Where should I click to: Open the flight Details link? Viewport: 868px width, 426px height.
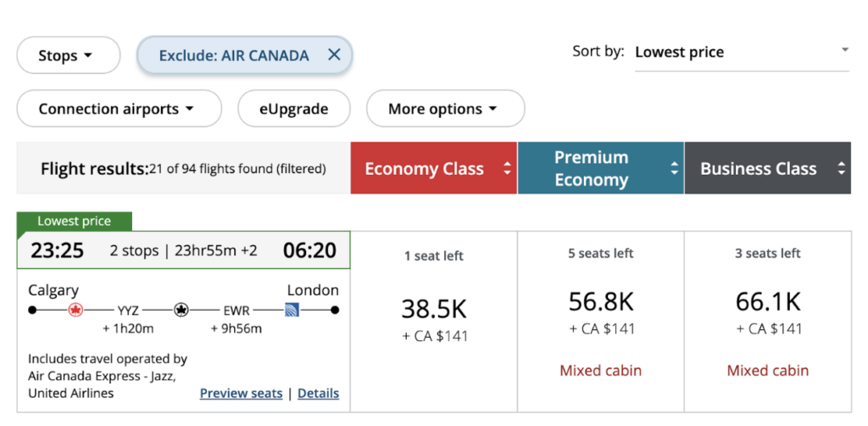point(318,393)
